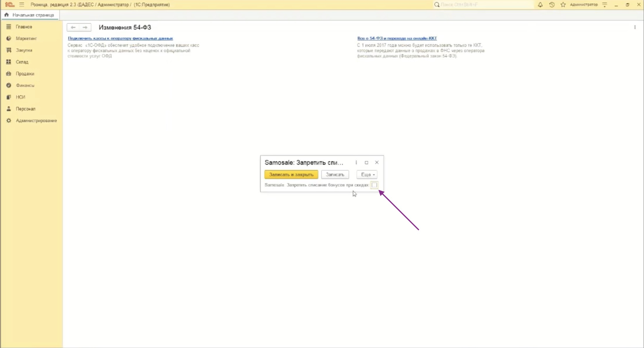Show the history clock icon

pyautogui.click(x=552, y=5)
